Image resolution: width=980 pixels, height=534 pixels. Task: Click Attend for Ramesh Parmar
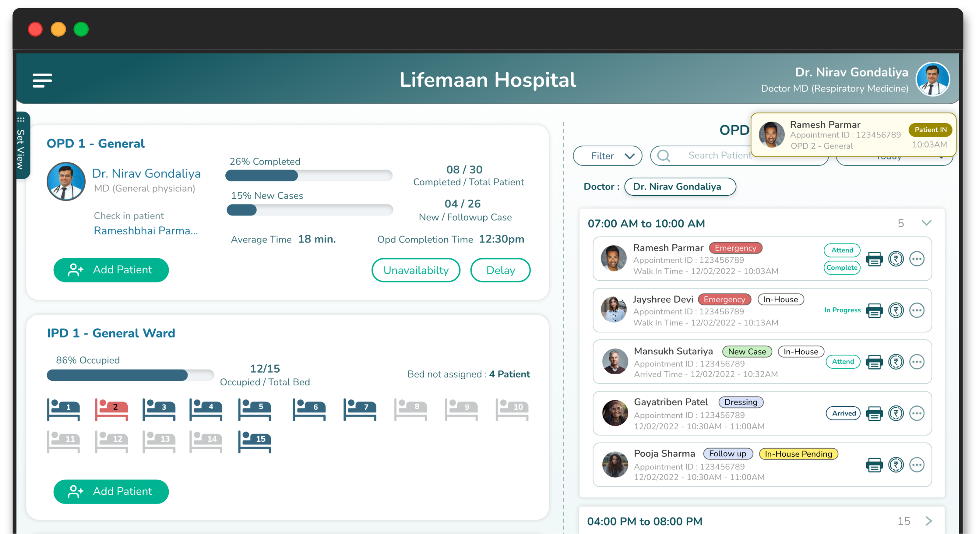point(842,250)
